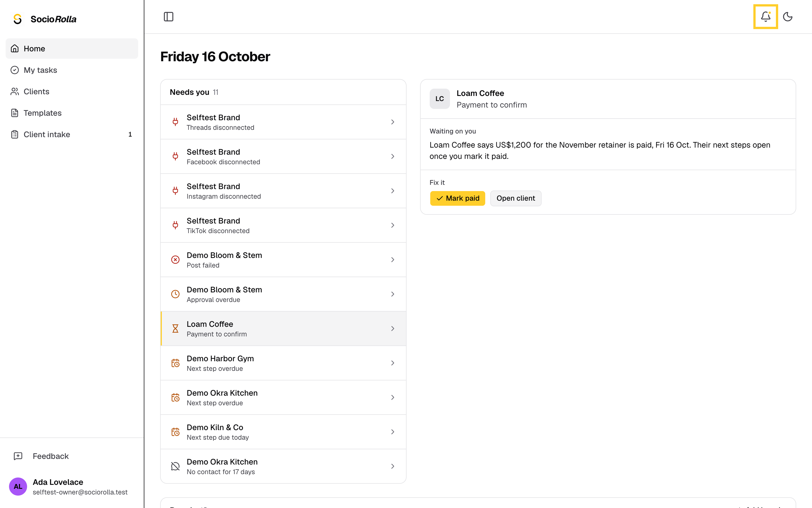
Task: Toggle dark mode moon icon
Action: click(787, 16)
